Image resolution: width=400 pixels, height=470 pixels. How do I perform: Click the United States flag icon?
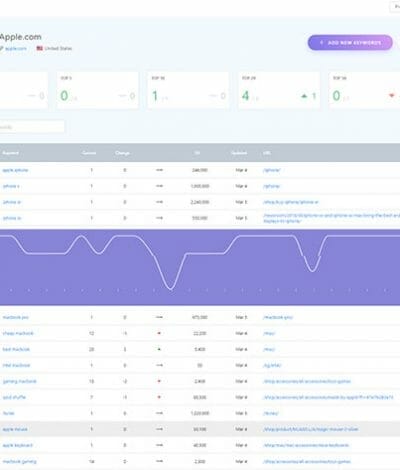[x=40, y=48]
